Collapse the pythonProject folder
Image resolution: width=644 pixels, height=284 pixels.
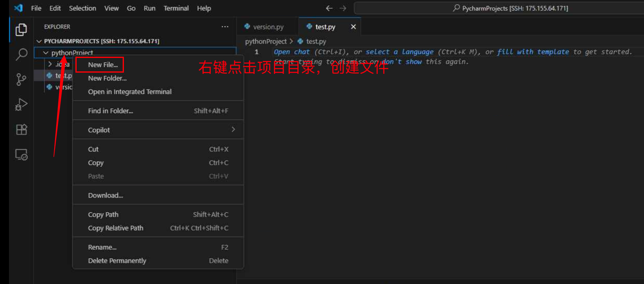pyautogui.click(x=46, y=53)
